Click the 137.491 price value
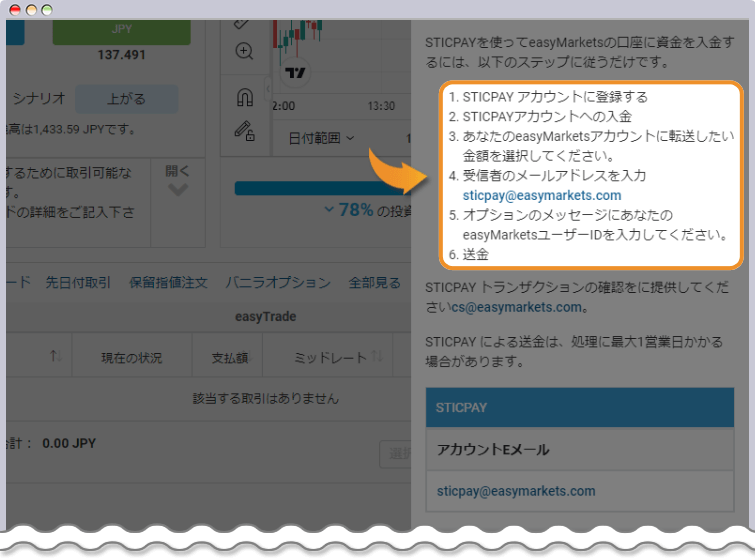Viewport: 755px width, 559px height. click(121, 55)
